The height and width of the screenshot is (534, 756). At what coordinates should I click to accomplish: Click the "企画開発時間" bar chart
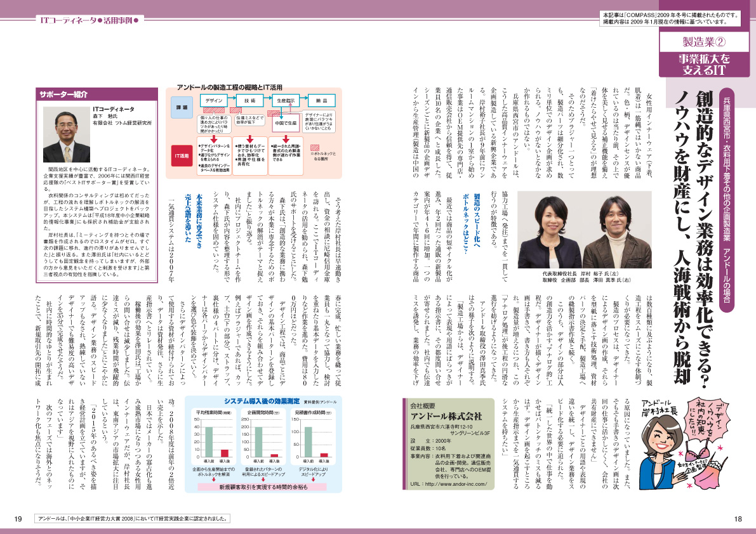pos(262,437)
